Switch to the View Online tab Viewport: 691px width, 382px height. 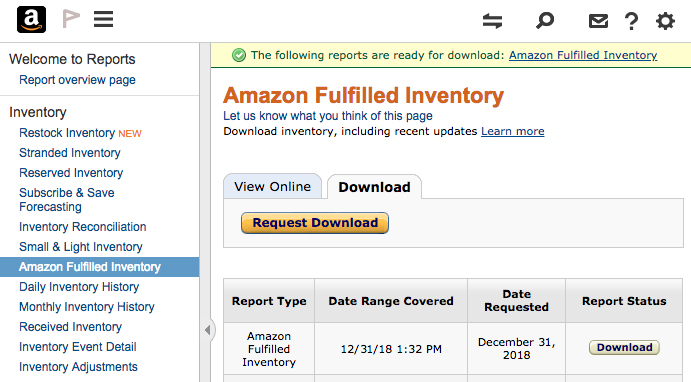pos(272,186)
